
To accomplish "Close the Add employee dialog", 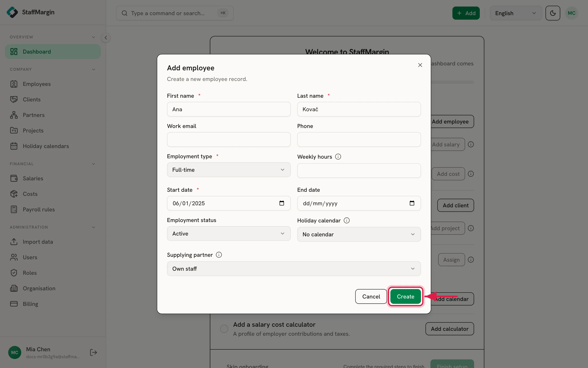I will [420, 65].
